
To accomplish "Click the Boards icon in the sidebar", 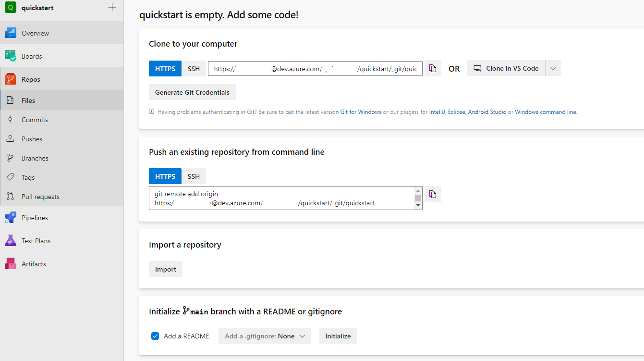I will tap(11, 56).
